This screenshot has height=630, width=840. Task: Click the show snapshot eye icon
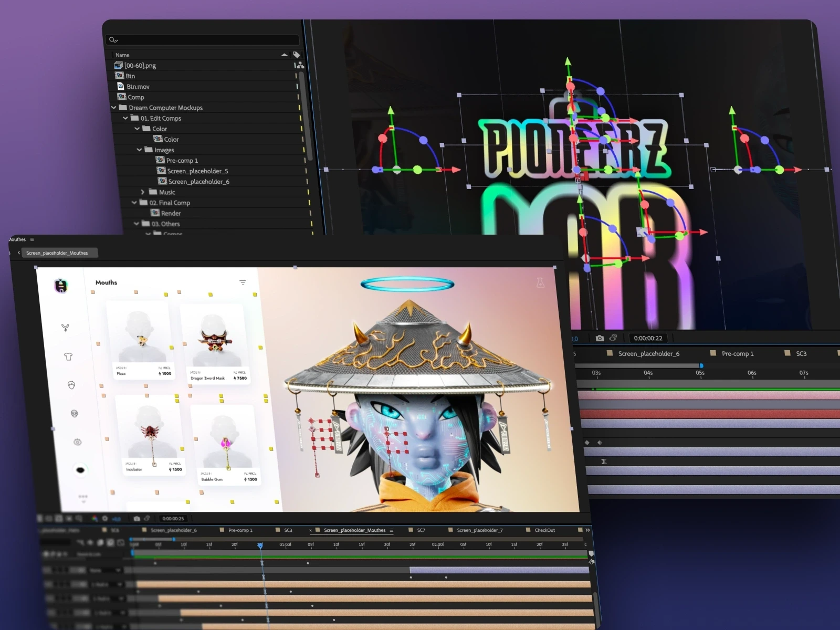[613, 338]
